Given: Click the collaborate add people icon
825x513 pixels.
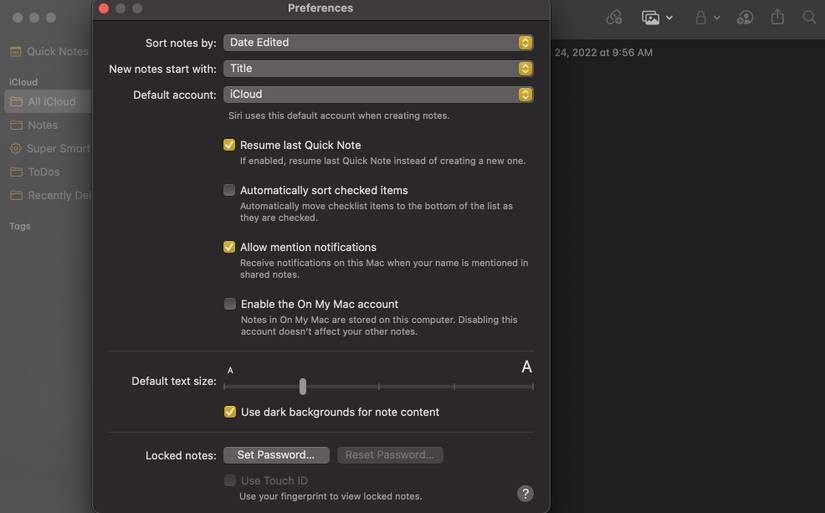Looking at the screenshot, I should pos(745,18).
